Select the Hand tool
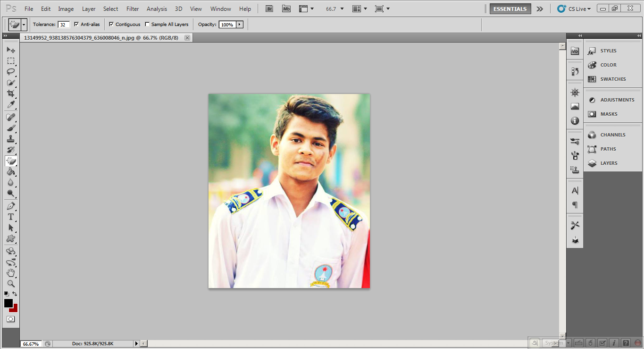This screenshot has height=349, width=644. [x=11, y=273]
